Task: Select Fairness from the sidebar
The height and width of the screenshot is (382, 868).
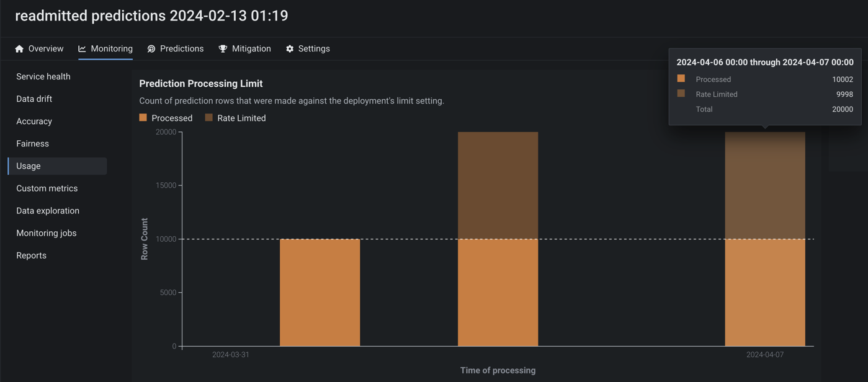Action: 32,144
